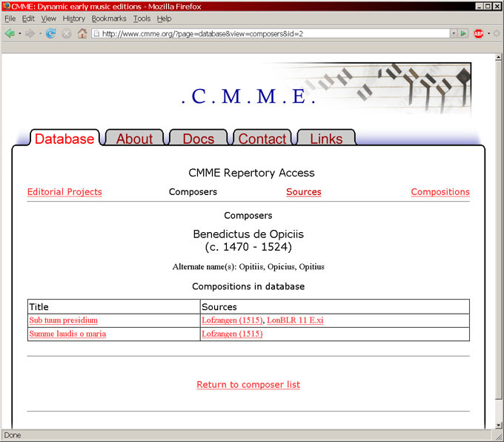Switch to the Database tab
504x442 pixels.
(64, 139)
